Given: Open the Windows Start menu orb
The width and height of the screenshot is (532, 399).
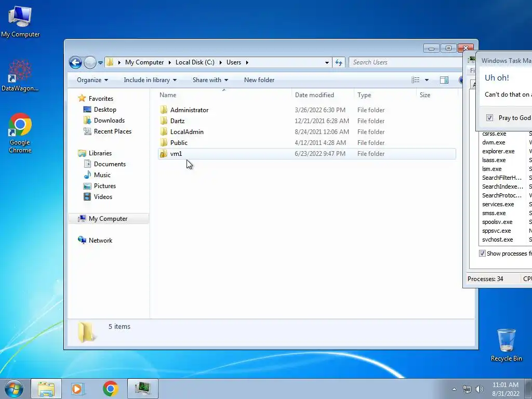Looking at the screenshot, I should [x=14, y=389].
